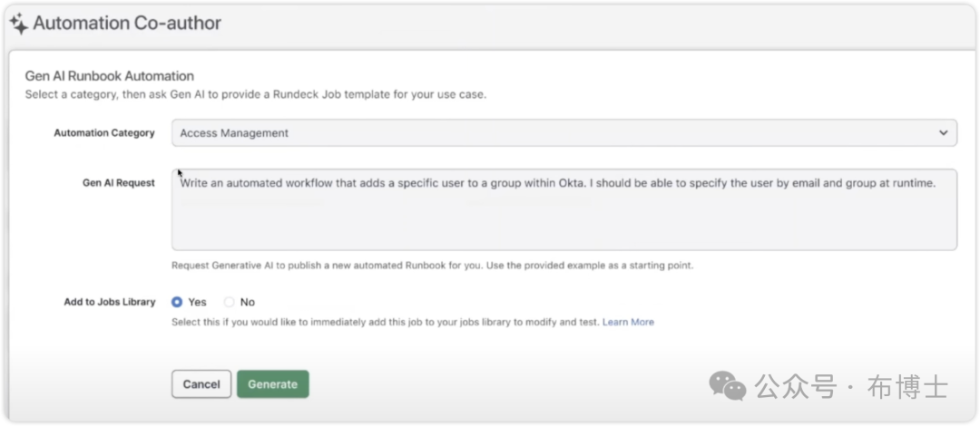
Task: Select No for Add to Jobs Library
Action: [x=230, y=303]
